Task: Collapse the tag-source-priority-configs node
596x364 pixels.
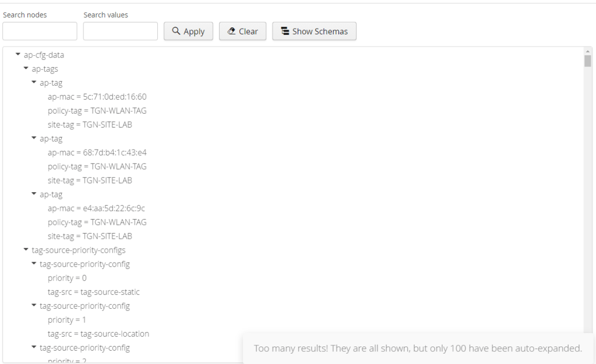Action: coord(26,250)
